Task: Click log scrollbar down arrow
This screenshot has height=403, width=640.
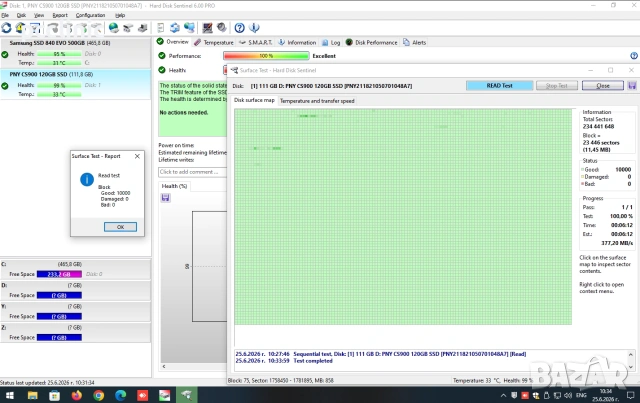Action: (631, 367)
